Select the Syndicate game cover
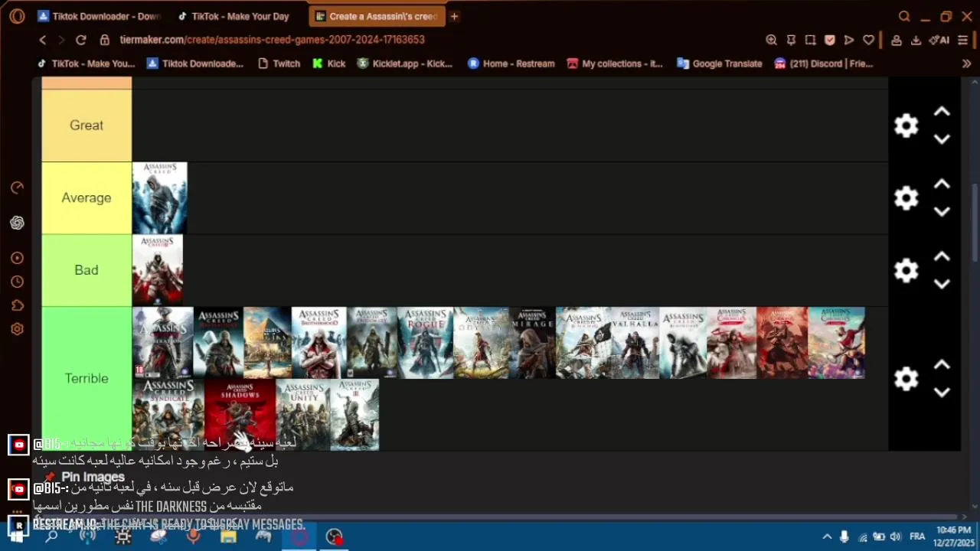The image size is (980, 551). pos(168,415)
